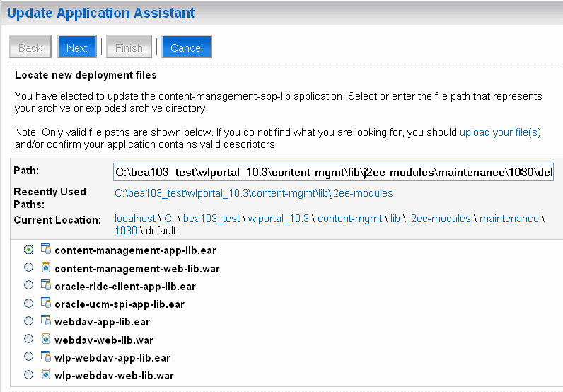Click the webdav-web-lib.war file name
This screenshot has height=392, width=563.
tap(104, 340)
